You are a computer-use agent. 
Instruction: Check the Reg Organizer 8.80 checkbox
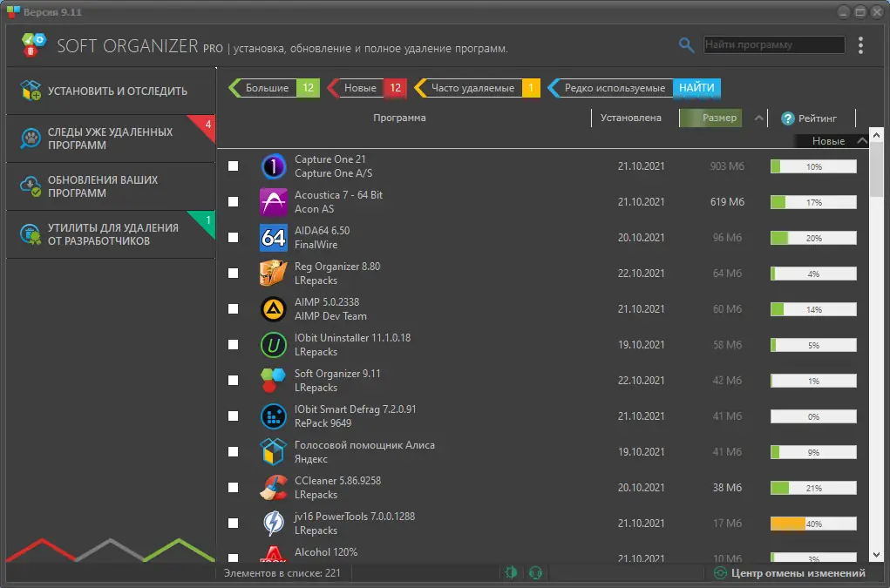tap(234, 274)
